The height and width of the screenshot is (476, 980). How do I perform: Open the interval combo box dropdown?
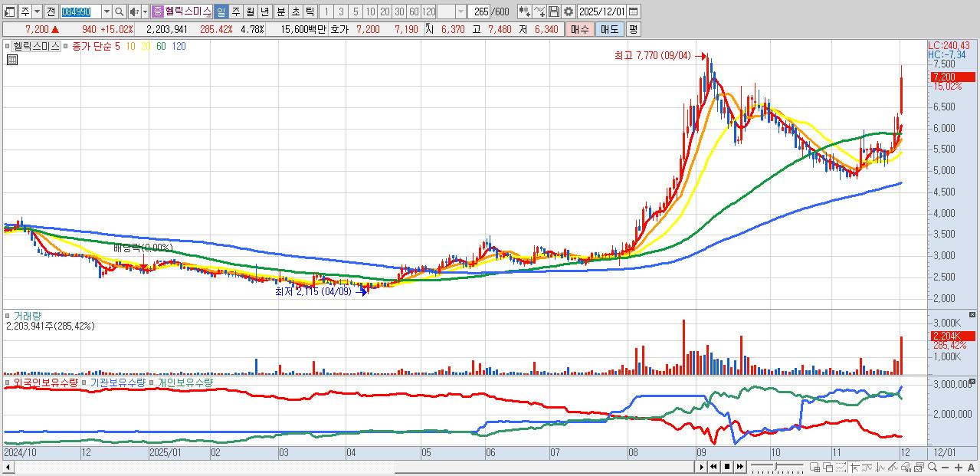pos(461,11)
